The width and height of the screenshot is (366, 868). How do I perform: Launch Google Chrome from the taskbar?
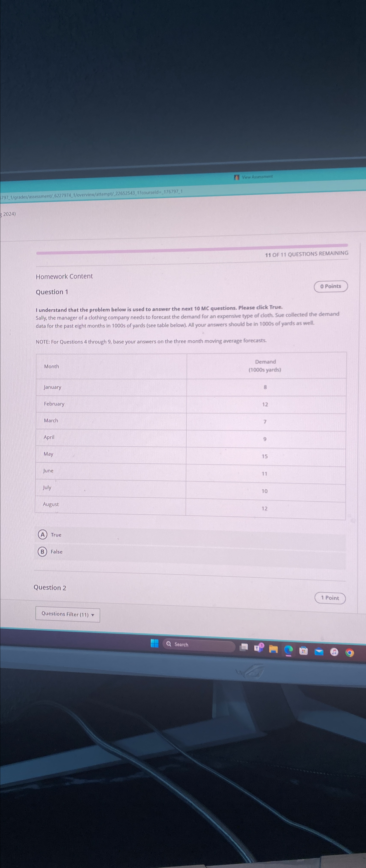[x=349, y=653]
